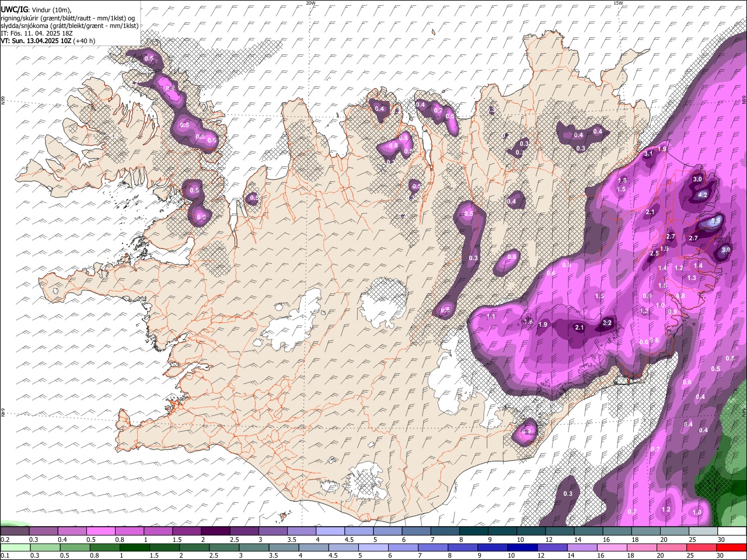This screenshot has width=747, height=560.
Task: Click the rigning/skúrir legend description line
Action: 68,17
